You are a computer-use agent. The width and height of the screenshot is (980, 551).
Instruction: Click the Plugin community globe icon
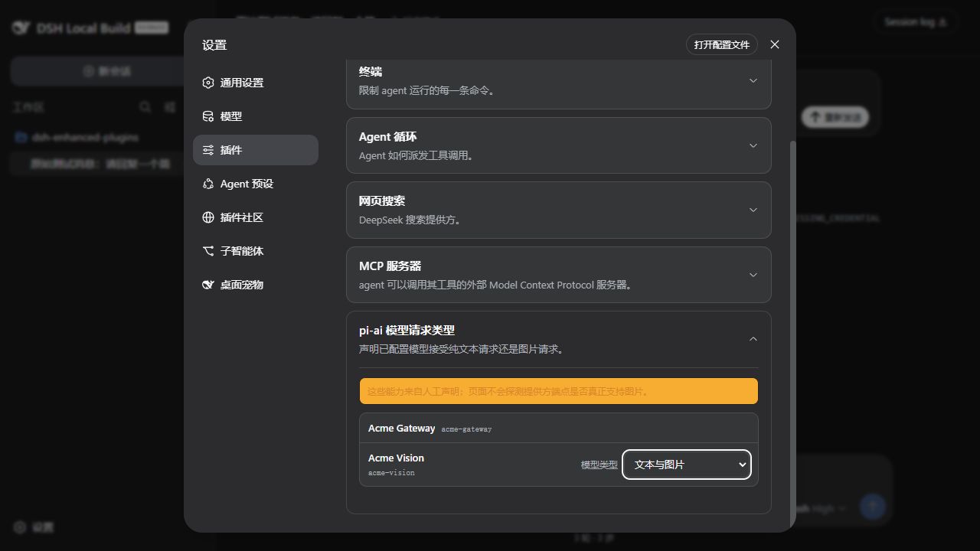pyautogui.click(x=208, y=217)
